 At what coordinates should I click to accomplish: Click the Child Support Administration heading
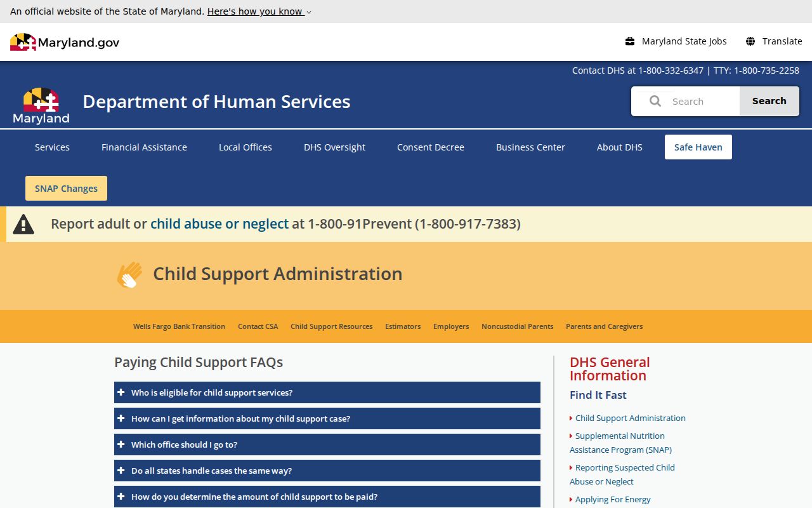pyautogui.click(x=278, y=274)
